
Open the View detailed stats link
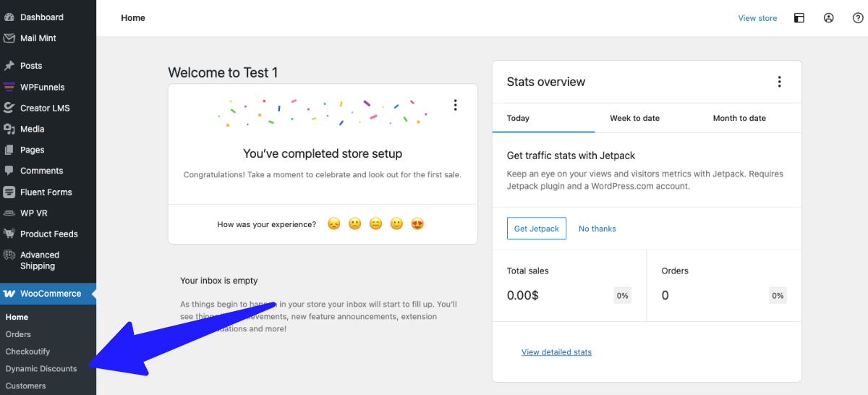pyautogui.click(x=556, y=352)
